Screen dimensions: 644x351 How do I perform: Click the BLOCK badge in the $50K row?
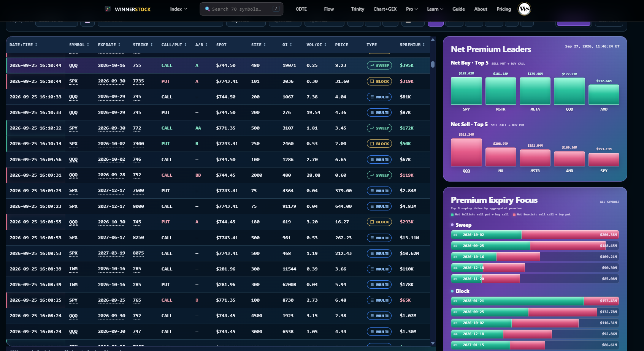(x=379, y=144)
